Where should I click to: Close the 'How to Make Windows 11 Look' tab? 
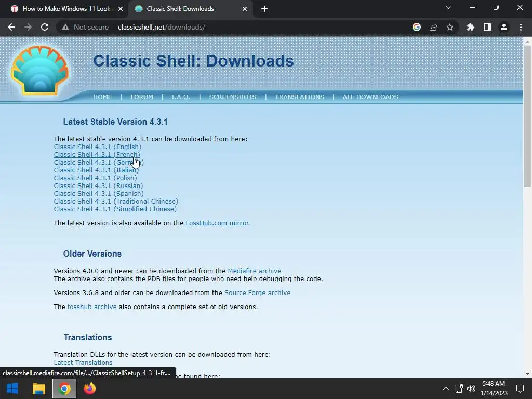point(121,9)
